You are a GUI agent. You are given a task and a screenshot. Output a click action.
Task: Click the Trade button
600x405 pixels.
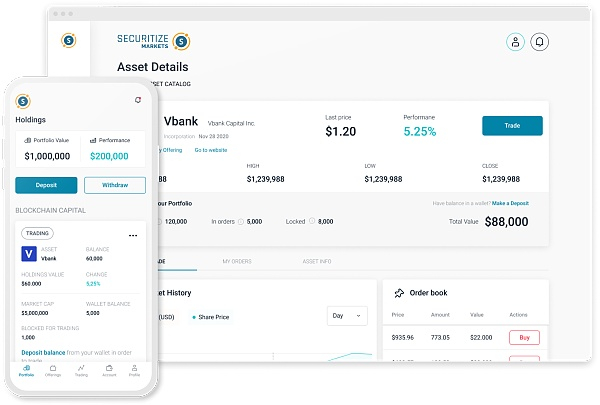pyautogui.click(x=512, y=126)
